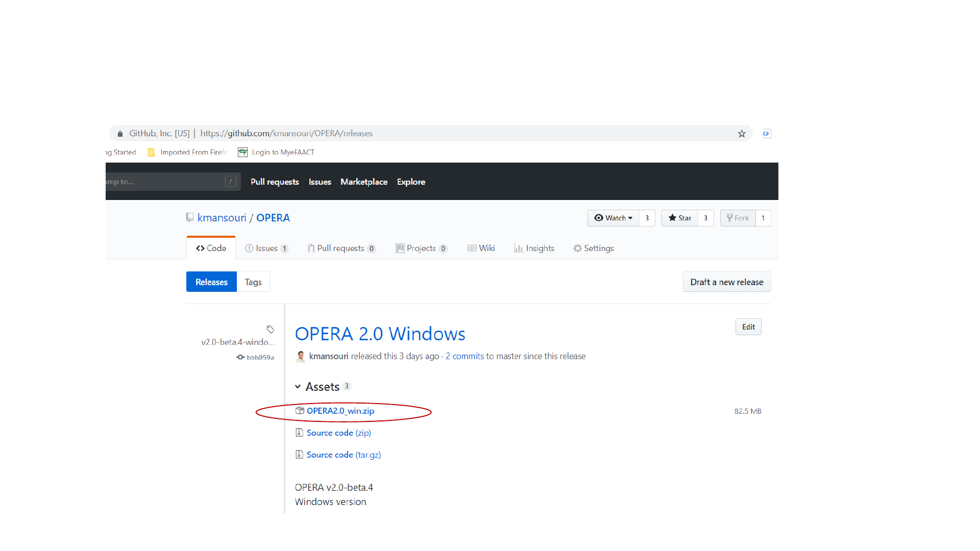
Task: Open repository Settings tab
Action: click(593, 248)
